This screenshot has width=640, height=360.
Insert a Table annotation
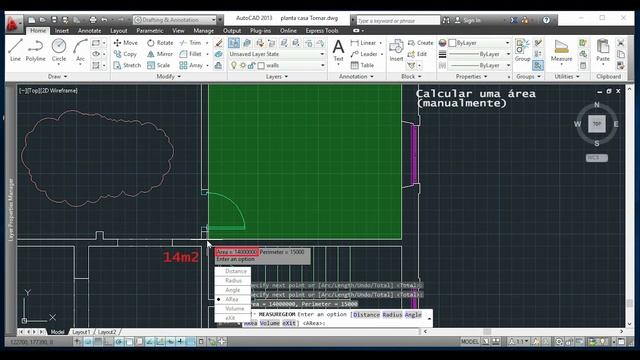click(x=362, y=65)
